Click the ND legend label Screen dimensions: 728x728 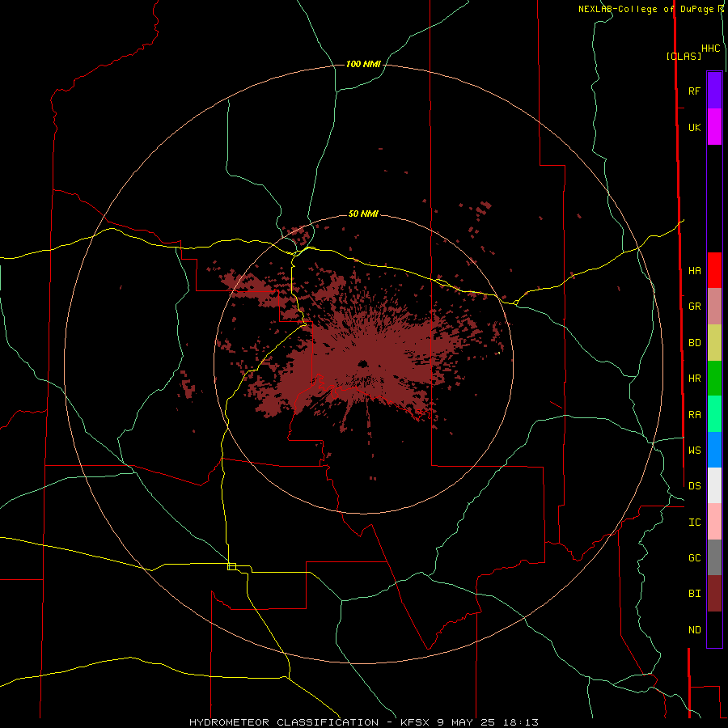coord(694,630)
